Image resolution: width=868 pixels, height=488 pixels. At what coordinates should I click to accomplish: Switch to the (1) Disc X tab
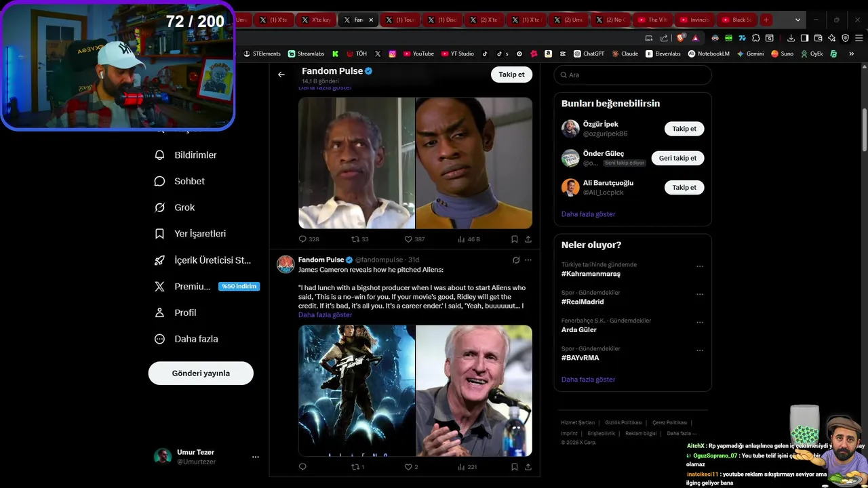(441, 20)
